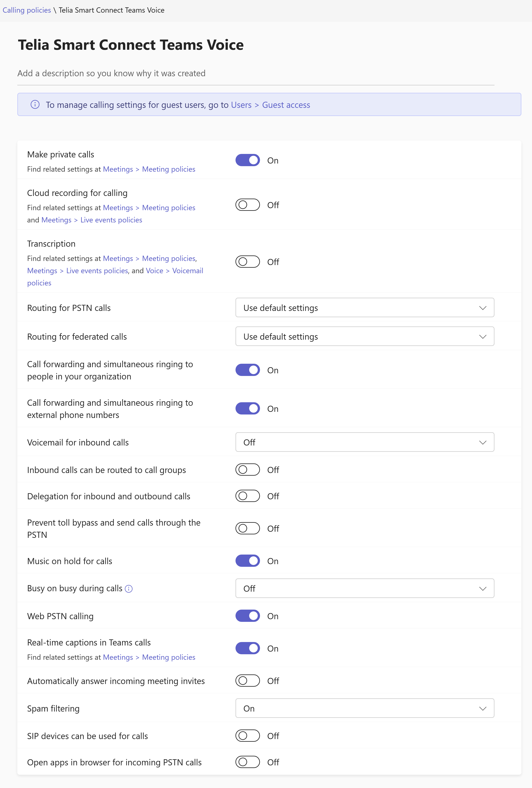The height and width of the screenshot is (788, 532).
Task: Turn on the Transcription toggle
Action: 248,262
